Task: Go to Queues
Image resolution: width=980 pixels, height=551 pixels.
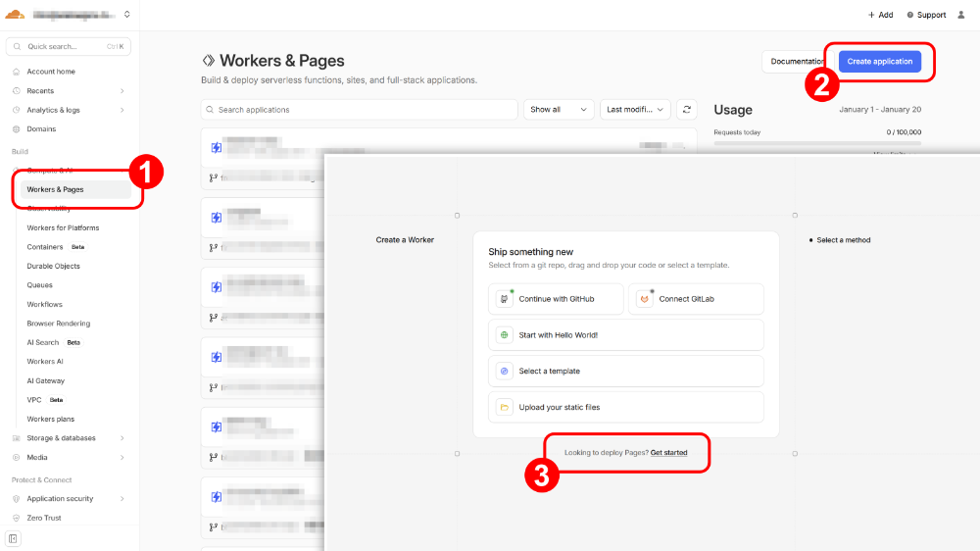Action: [39, 285]
